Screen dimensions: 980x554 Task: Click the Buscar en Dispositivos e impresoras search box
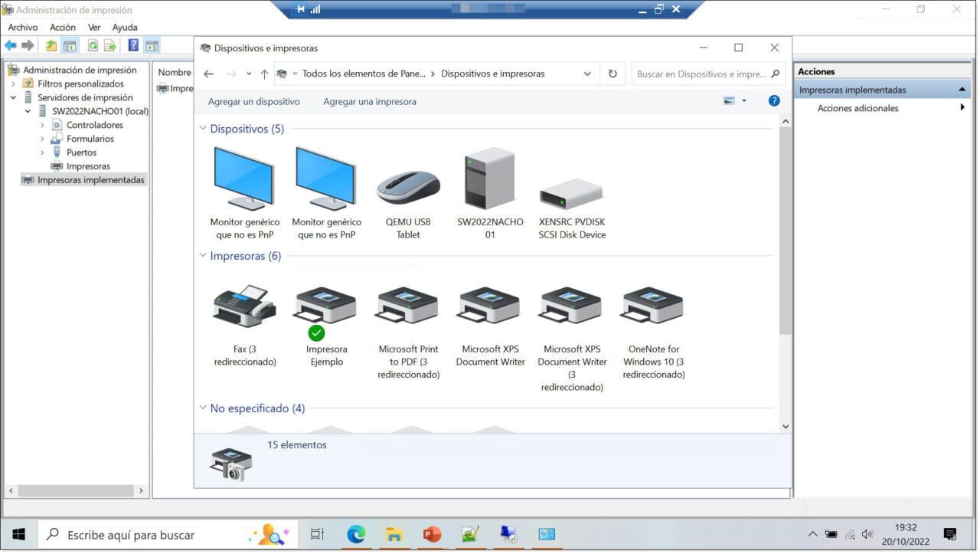(708, 74)
